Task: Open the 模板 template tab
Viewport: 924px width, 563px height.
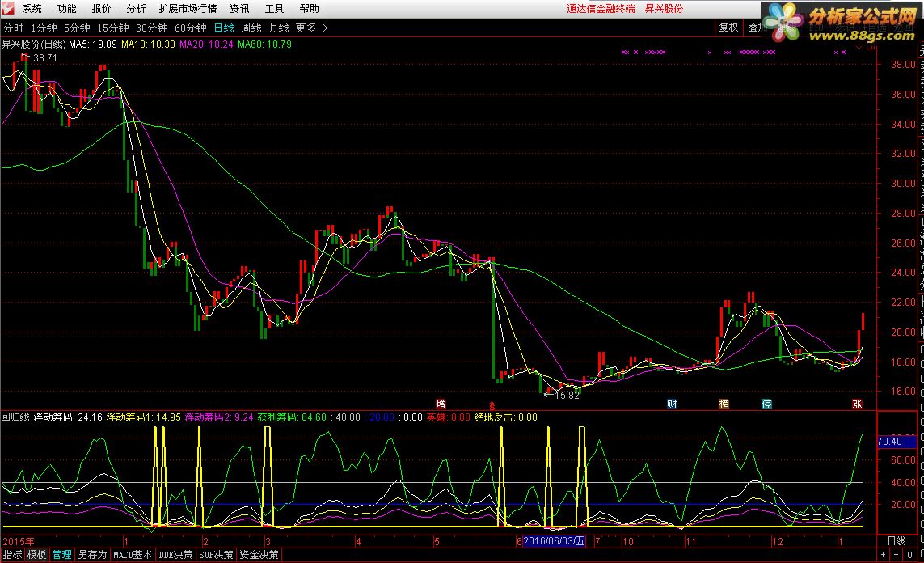Action: click(36, 555)
